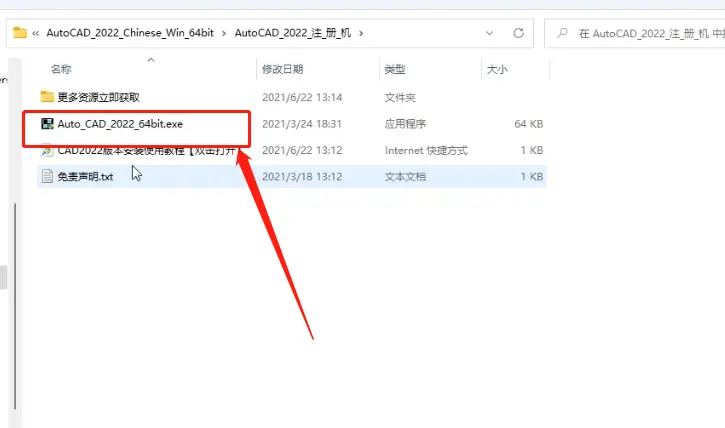725x428 pixels.
Task: Open chevron after AutoCAD_2022_注_册_机 breadcrumb
Action: tap(361, 33)
